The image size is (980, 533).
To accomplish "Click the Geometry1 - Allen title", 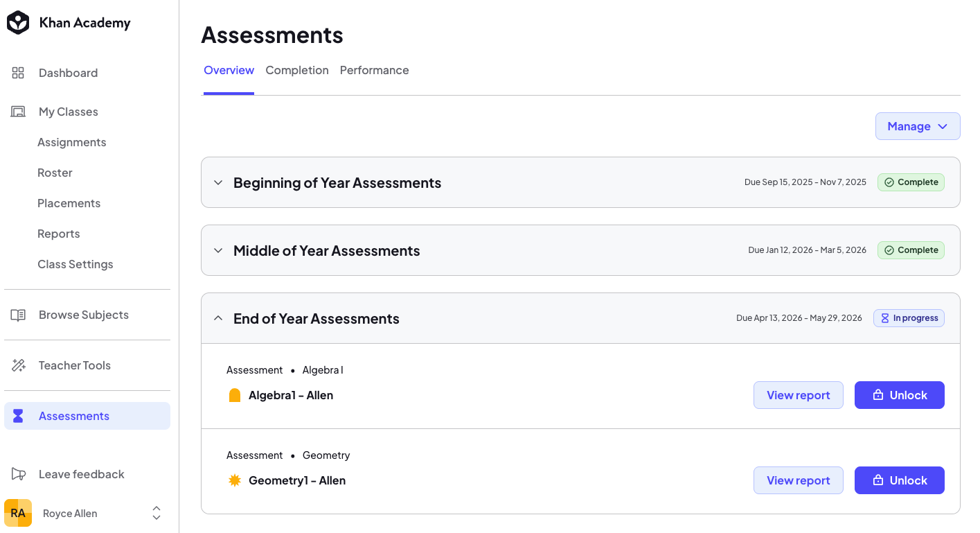I will point(297,480).
